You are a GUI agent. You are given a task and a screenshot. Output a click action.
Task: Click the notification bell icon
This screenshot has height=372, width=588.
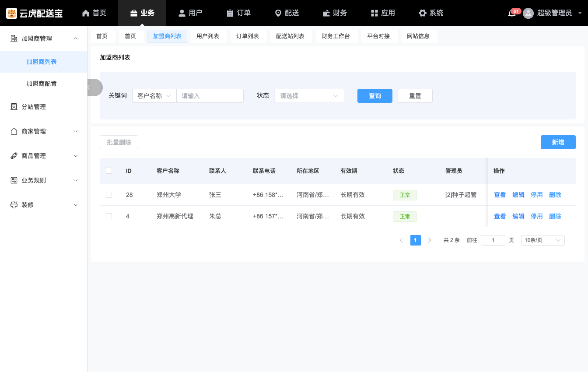511,14
